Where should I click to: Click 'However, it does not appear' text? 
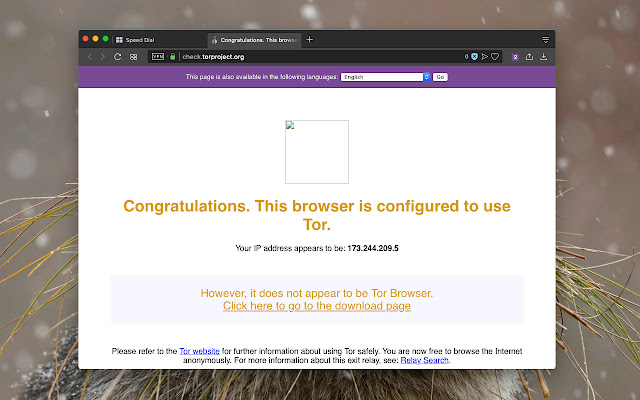(x=317, y=293)
